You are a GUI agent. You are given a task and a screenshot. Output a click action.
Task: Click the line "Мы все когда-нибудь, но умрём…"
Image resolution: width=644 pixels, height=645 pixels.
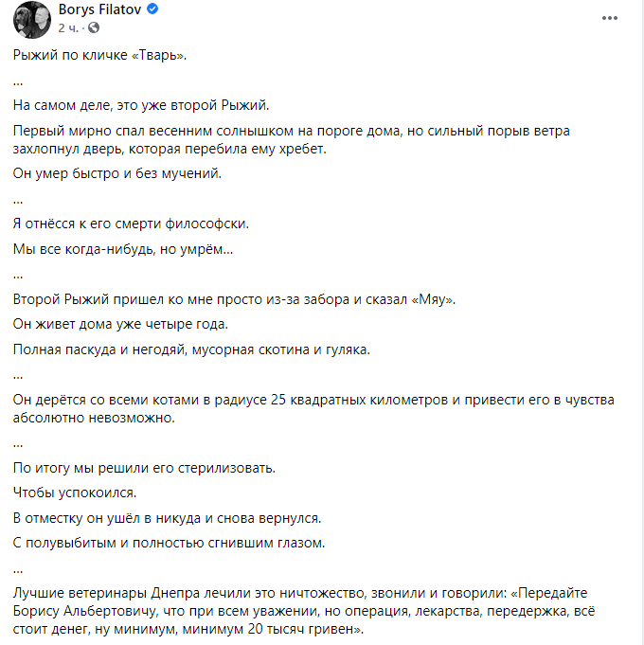122,249
